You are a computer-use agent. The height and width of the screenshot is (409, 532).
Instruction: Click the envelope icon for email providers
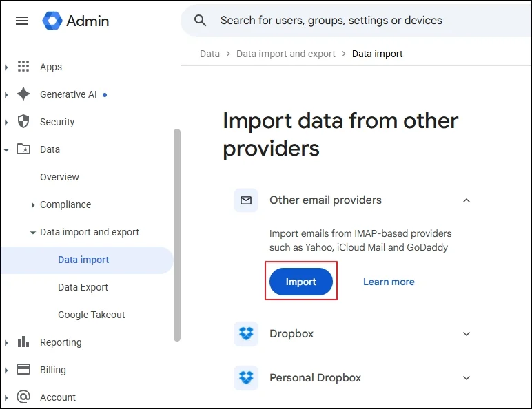246,200
